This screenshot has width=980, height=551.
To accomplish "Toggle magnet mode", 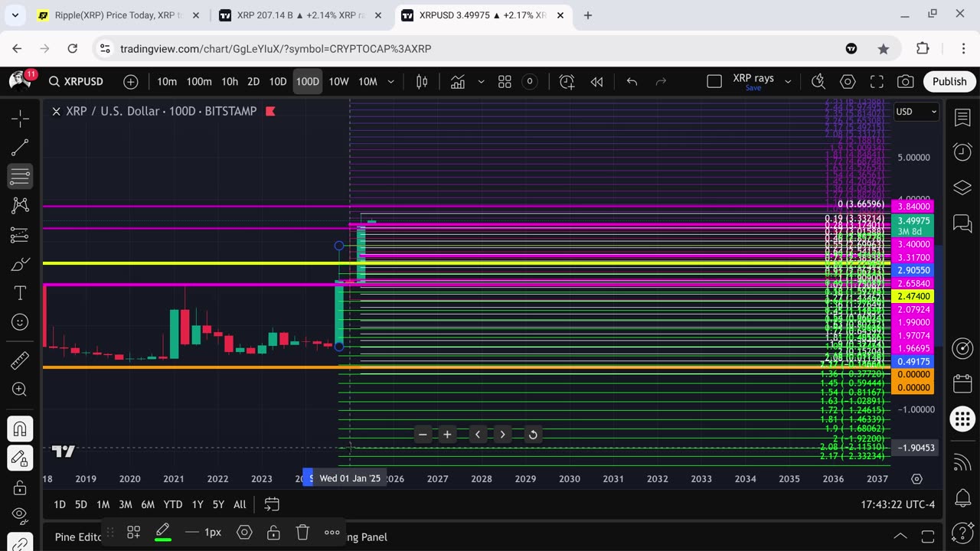I will (20, 429).
